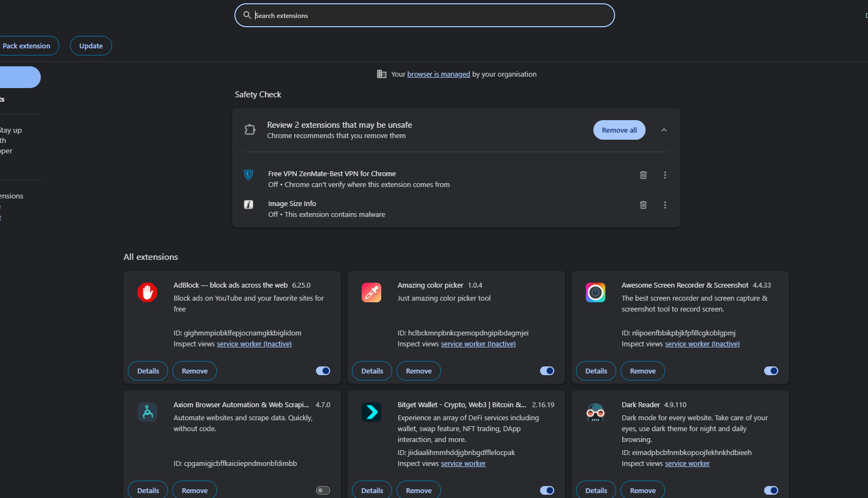868x498 pixels.
Task: Open Details for Awesome Screen Recorder
Action: point(596,371)
